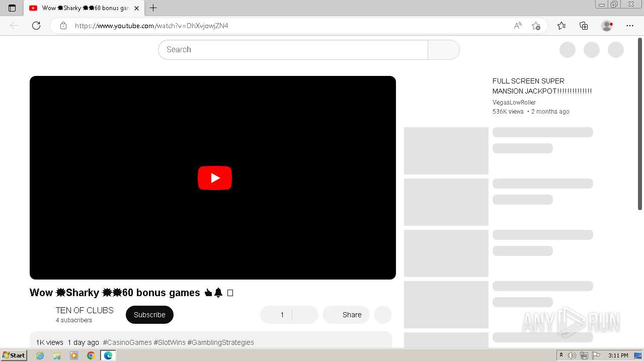Click the page vertical scrollbar
The image size is (644, 362).
(640, 124)
